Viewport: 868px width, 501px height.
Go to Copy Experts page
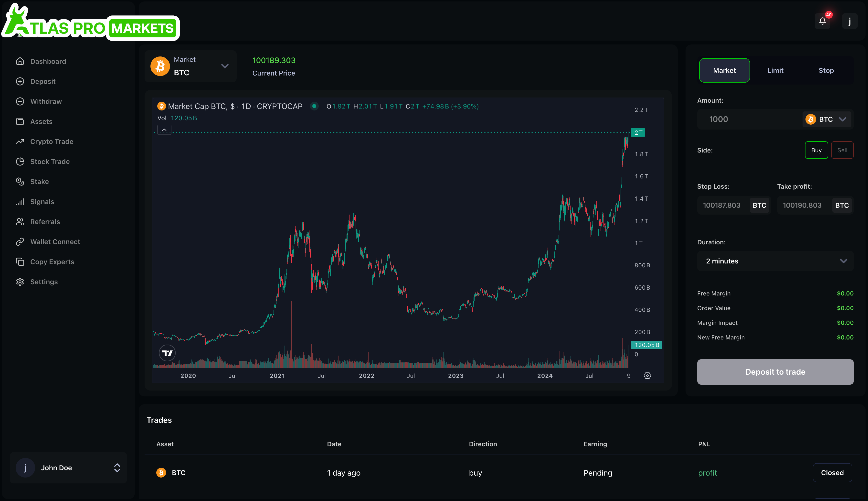coord(52,262)
